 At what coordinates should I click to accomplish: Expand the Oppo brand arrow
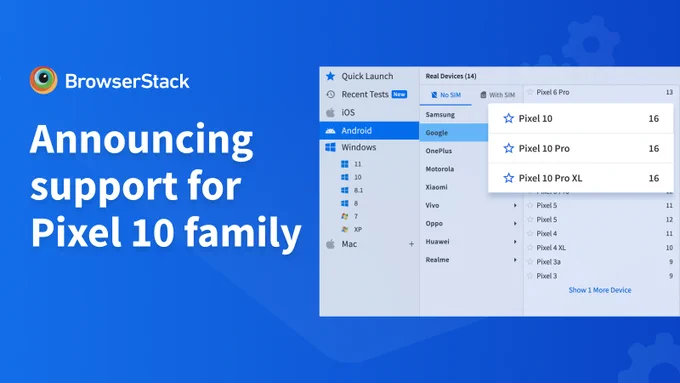[515, 223]
